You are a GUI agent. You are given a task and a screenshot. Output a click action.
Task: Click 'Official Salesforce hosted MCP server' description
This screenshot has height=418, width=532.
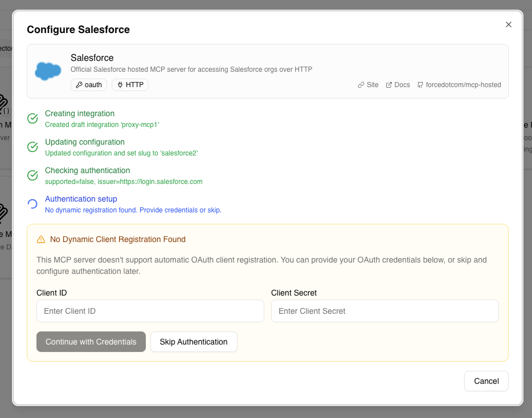coord(191,69)
